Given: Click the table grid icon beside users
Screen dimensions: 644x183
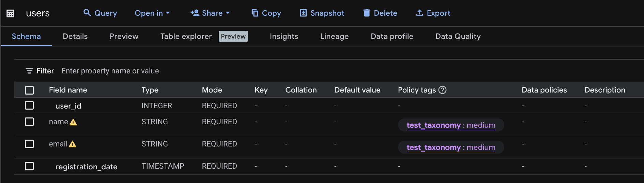Looking at the screenshot, I should [x=11, y=13].
